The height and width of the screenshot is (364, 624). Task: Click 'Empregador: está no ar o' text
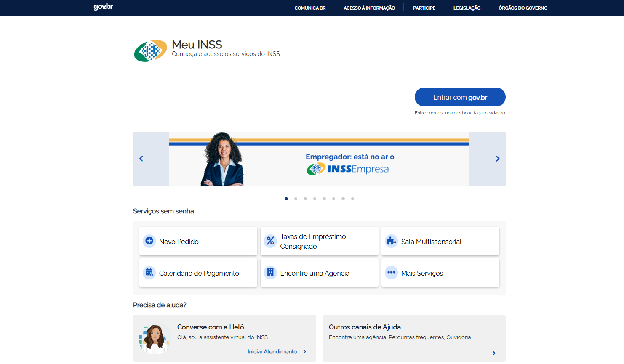tap(350, 157)
